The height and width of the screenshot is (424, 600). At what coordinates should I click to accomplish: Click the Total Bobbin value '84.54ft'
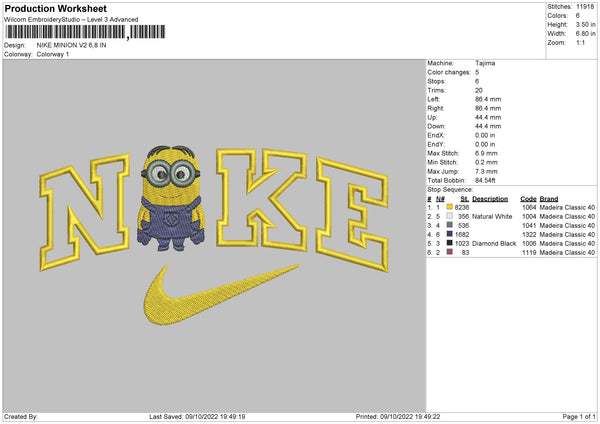tap(486, 181)
